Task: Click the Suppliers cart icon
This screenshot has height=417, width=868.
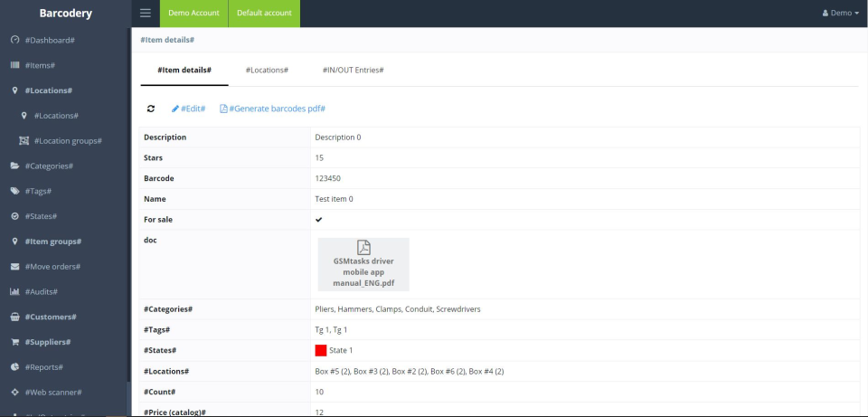Action: tap(15, 342)
